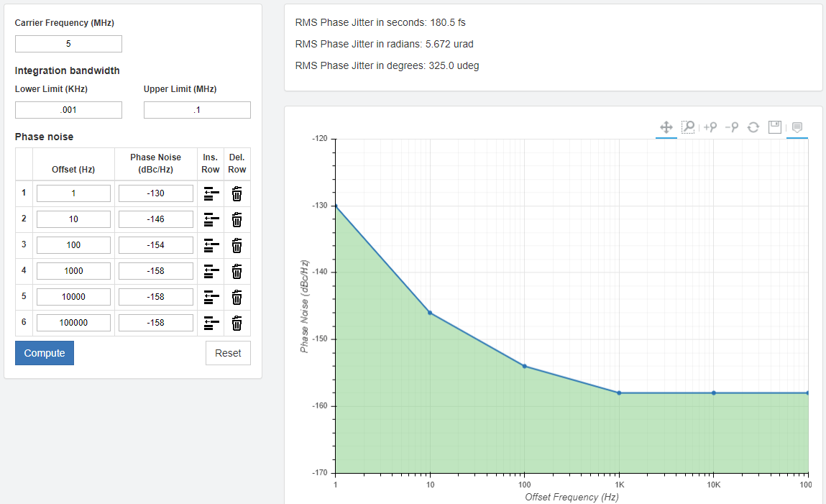Click the 'Integration bandwidth' heading
Image resolution: width=826 pixels, height=504 pixels.
click(x=67, y=70)
